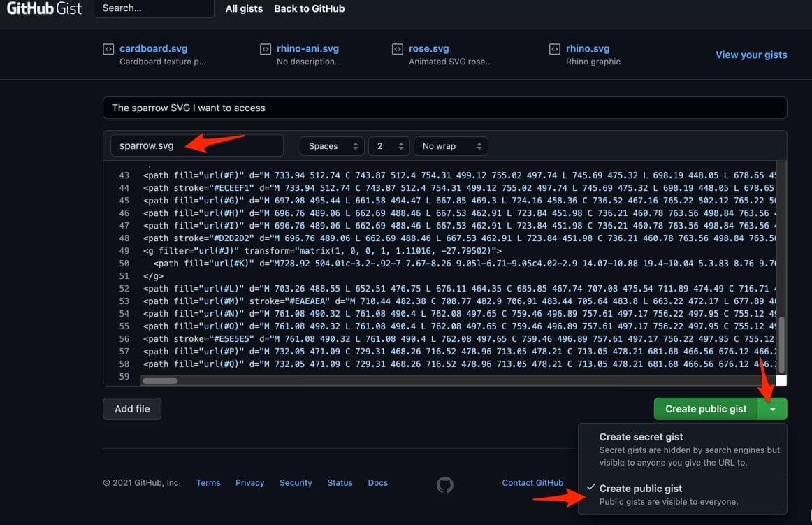
Task: Toggle the gist visibility dropdown arrow
Action: pyautogui.click(x=772, y=409)
